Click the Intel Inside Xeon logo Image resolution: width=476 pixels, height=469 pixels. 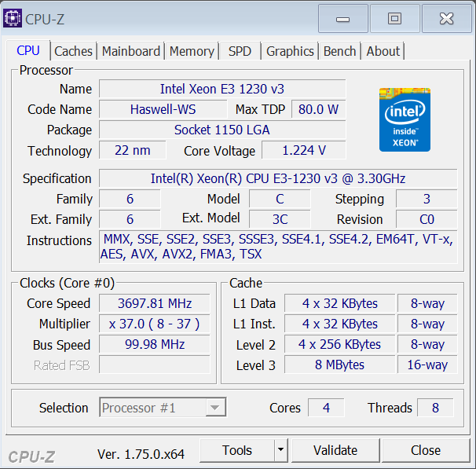point(405,119)
